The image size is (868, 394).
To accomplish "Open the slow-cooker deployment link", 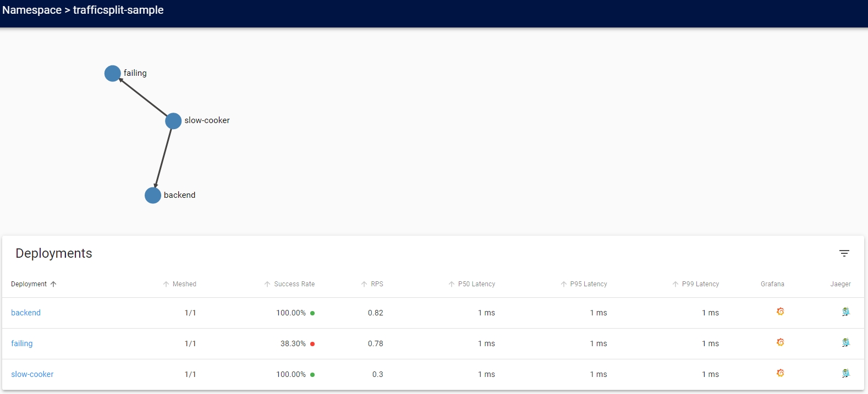I will pos(32,374).
